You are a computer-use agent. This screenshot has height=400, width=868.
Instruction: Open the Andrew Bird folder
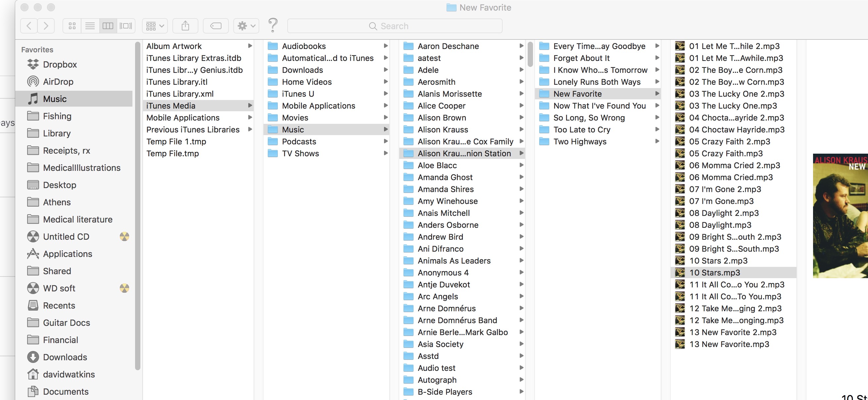(462, 236)
